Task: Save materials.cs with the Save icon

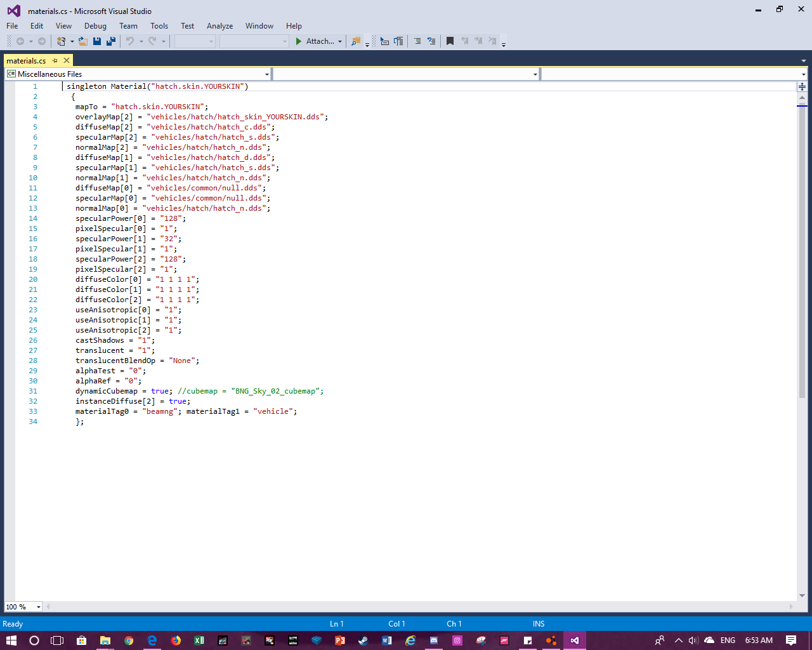Action: click(x=97, y=41)
